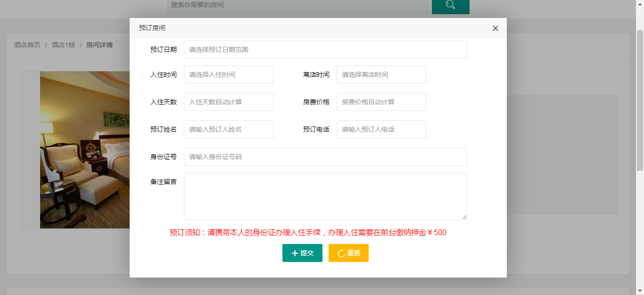644x295 pixels.
Task: Click the 身份证号 ID number input
Action: 325,157
